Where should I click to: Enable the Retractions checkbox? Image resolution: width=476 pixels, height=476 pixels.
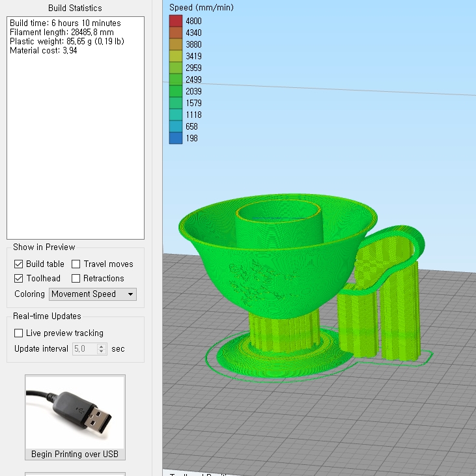tap(76, 279)
